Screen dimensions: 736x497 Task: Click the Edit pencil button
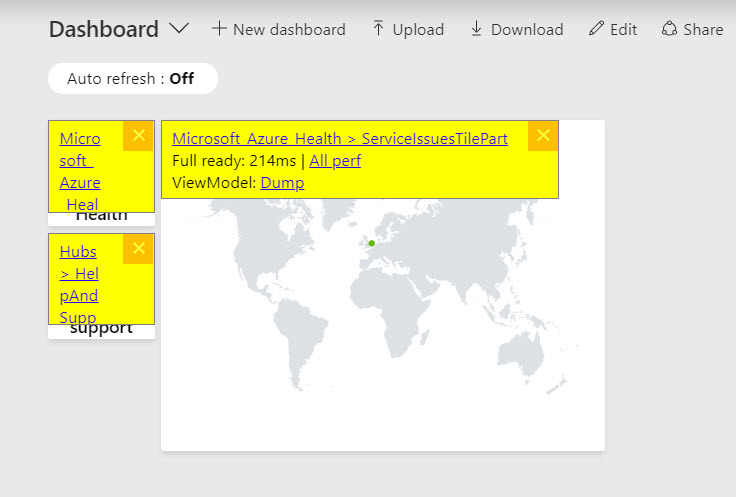point(613,30)
